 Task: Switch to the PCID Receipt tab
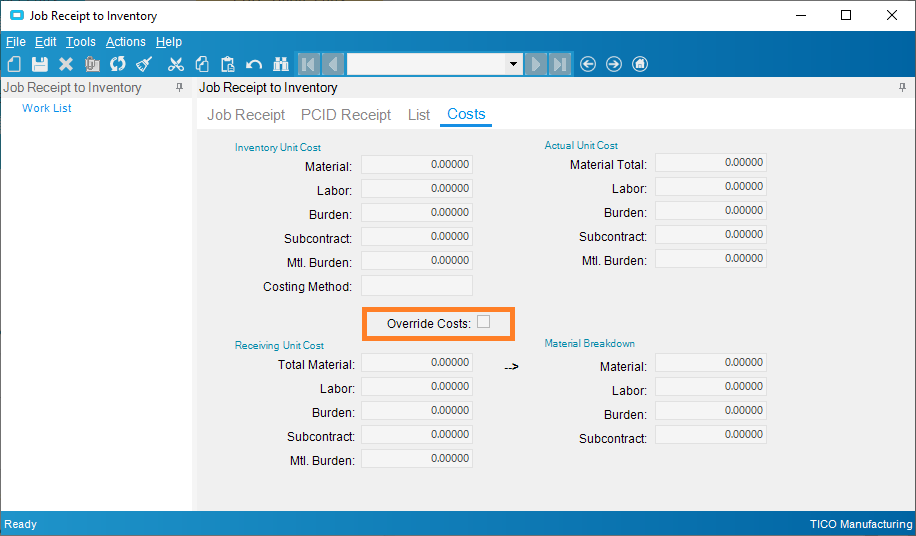(x=346, y=115)
